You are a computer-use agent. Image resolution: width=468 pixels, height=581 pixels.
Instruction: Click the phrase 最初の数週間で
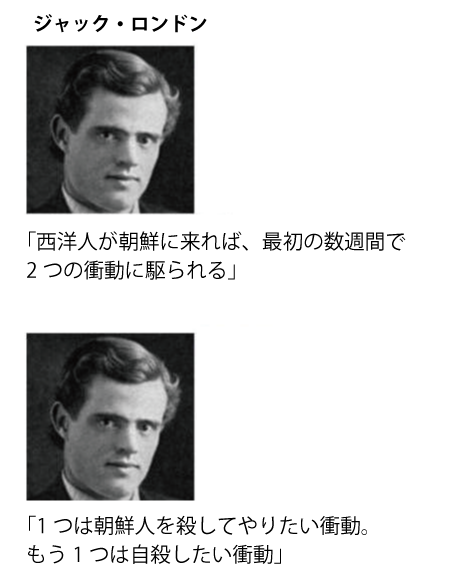point(333,242)
